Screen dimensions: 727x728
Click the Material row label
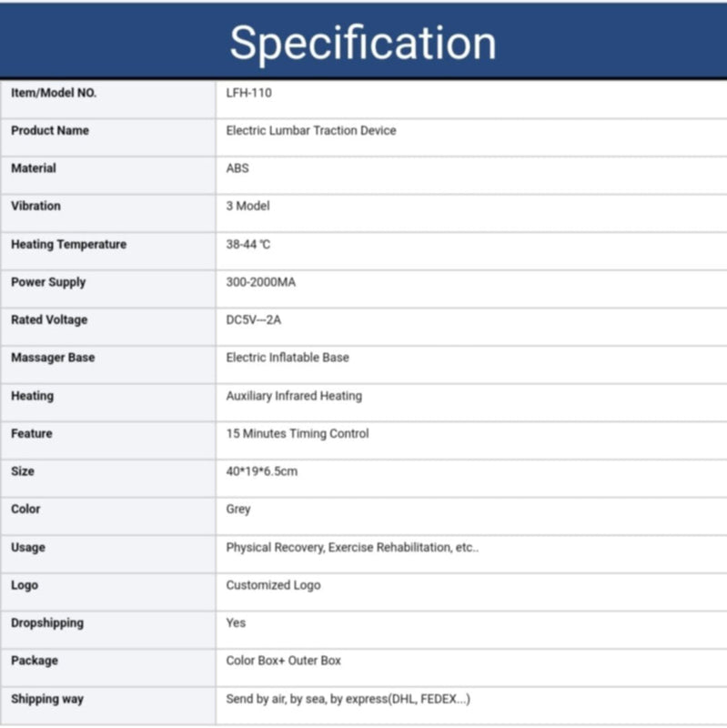34,168
